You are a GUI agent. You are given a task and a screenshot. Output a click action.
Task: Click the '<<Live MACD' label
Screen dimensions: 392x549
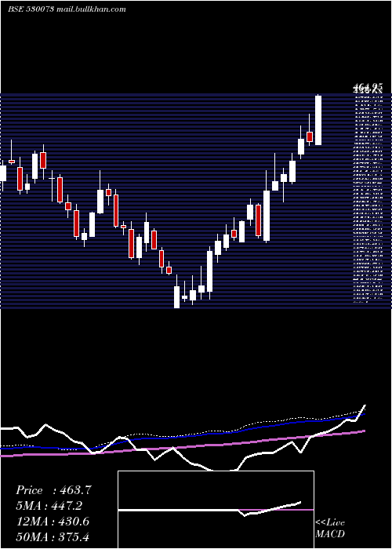click(x=330, y=528)
